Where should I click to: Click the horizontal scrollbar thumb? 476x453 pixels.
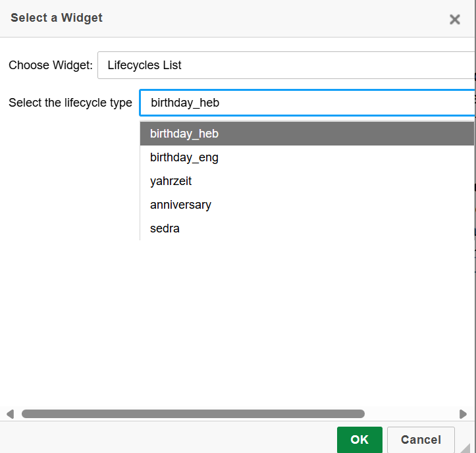193,414
